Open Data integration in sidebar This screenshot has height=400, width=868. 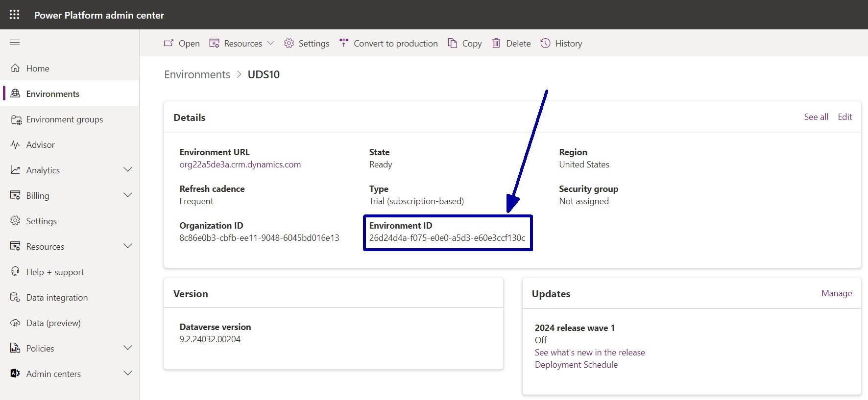(57, 298)
